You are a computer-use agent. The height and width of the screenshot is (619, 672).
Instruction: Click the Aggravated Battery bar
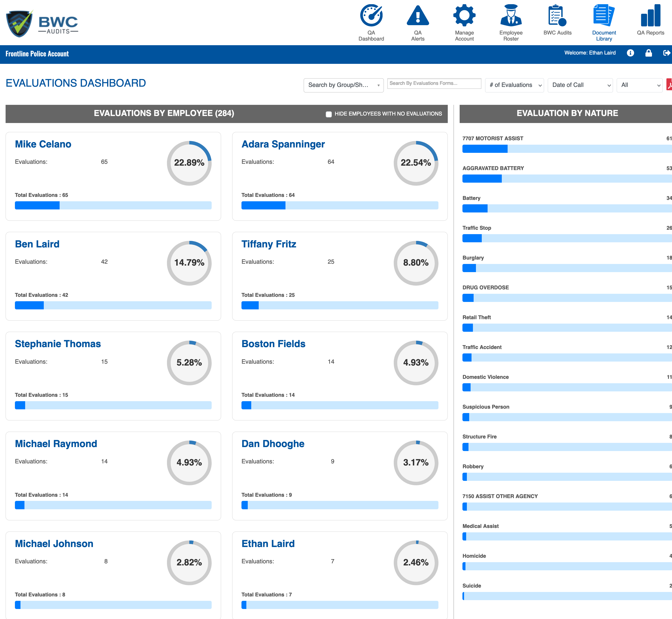click(567, 178)
